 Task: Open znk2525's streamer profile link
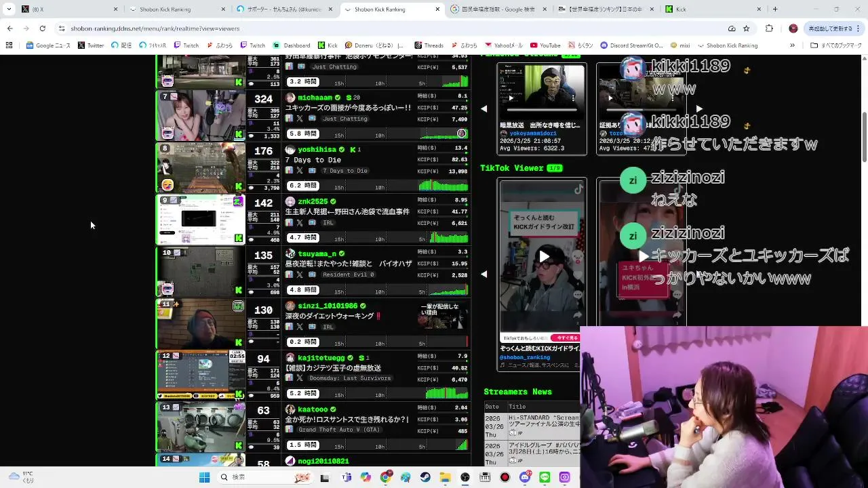[313, 201]
